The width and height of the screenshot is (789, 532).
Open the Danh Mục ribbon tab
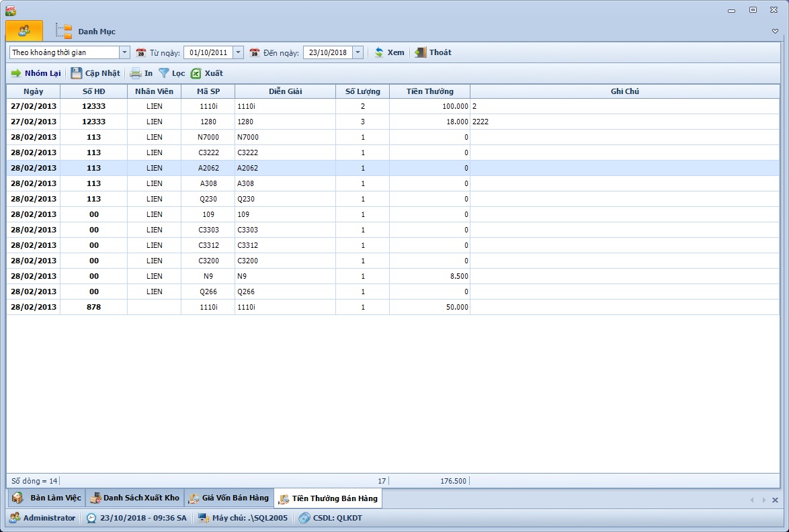coord(96,32)
